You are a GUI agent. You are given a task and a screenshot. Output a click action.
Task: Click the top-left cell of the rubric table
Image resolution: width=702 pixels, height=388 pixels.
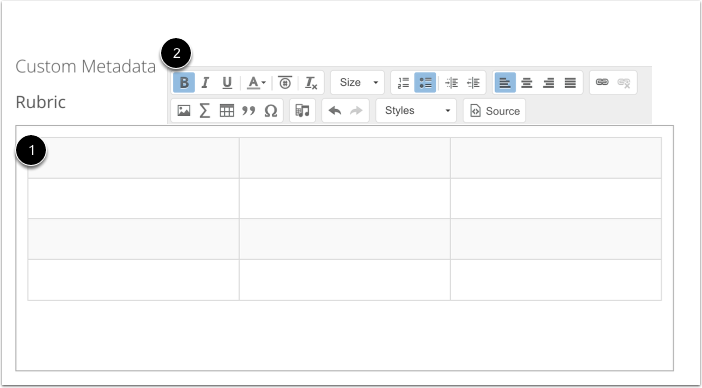click(x=133, y=158)
